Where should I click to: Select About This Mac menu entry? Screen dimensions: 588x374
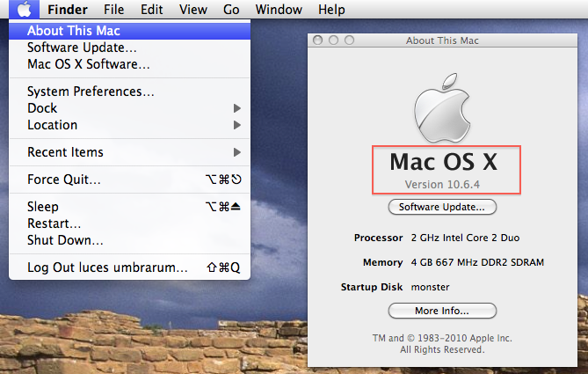(129, 31)
